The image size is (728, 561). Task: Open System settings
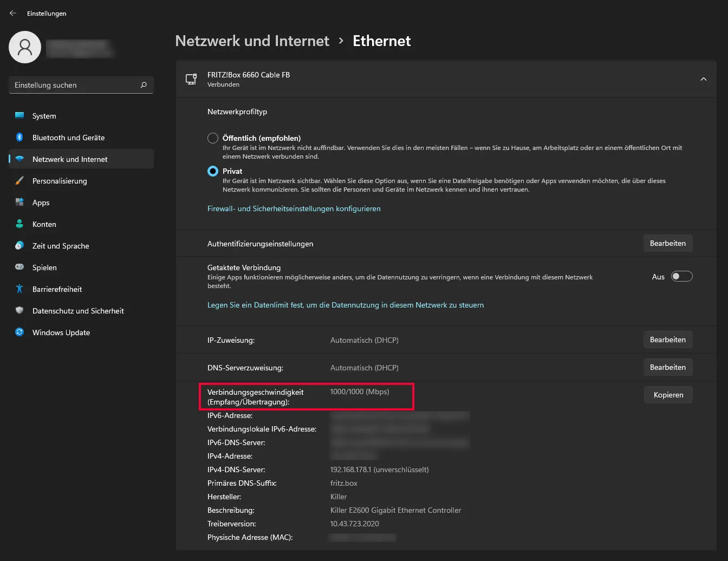tap(81, 116)
